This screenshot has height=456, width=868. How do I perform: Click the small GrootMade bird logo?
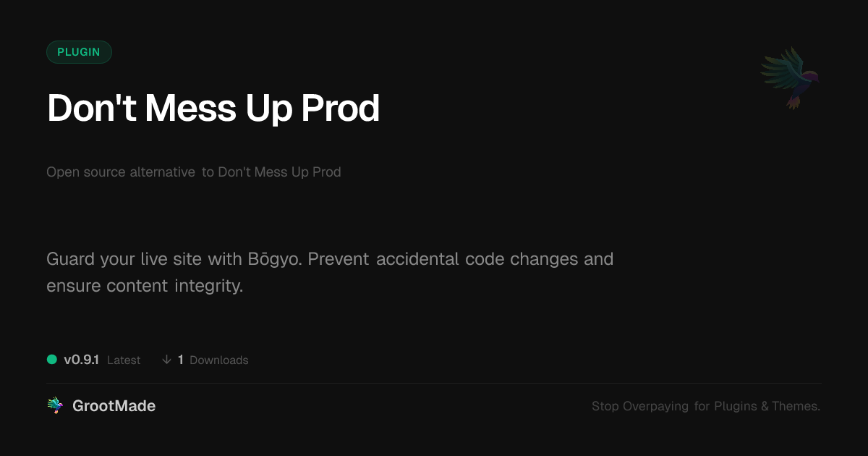[x=55, y=406]
